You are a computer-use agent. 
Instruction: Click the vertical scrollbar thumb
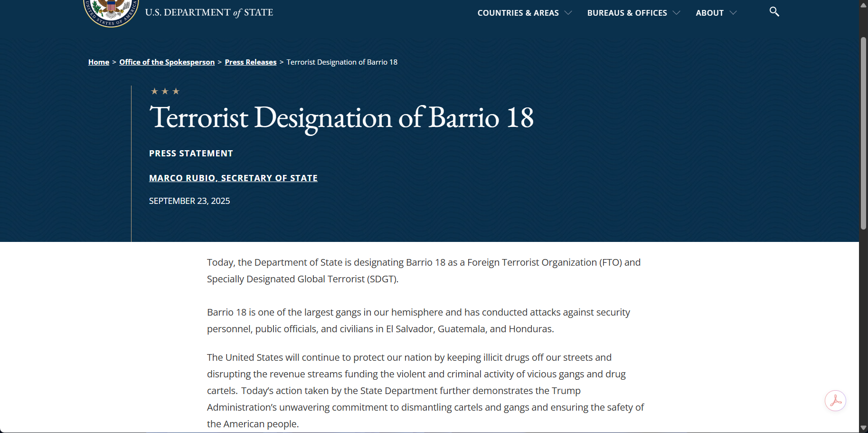click(x=863, y=133)
